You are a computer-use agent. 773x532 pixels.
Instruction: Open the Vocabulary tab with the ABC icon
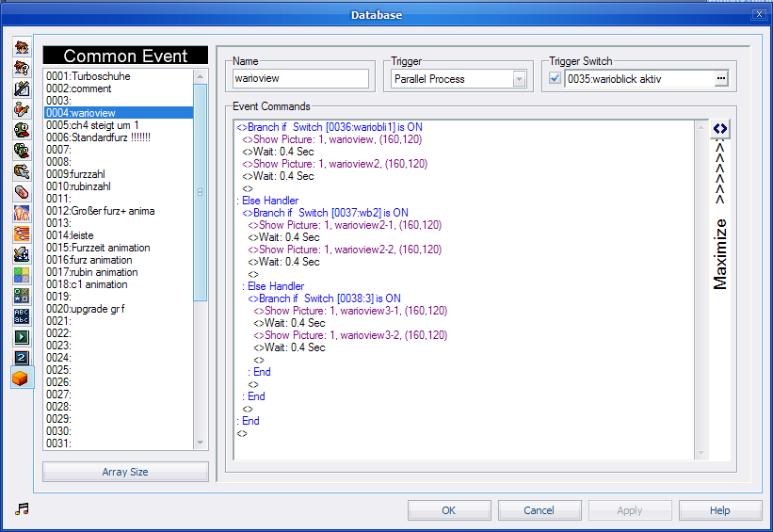(x=21, y=316)
